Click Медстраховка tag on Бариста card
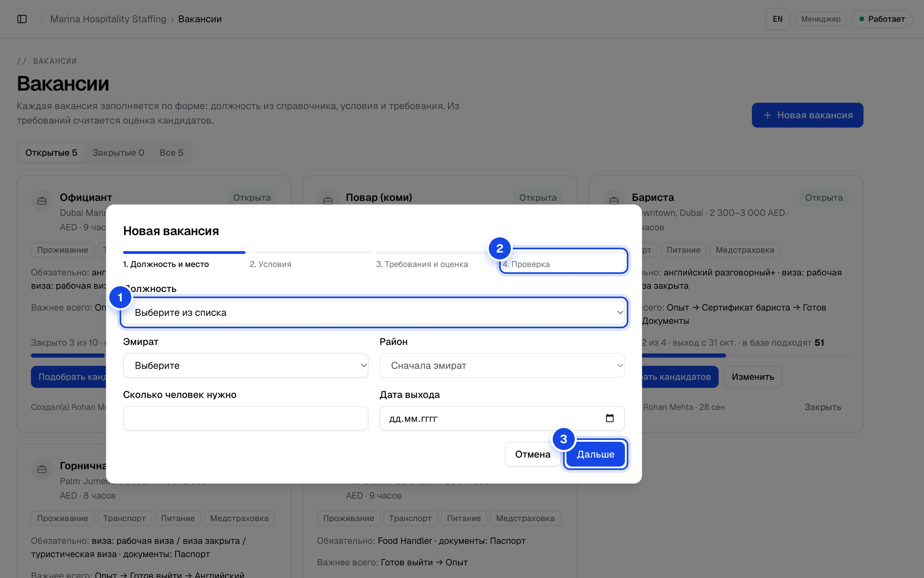 pos(745,250)
